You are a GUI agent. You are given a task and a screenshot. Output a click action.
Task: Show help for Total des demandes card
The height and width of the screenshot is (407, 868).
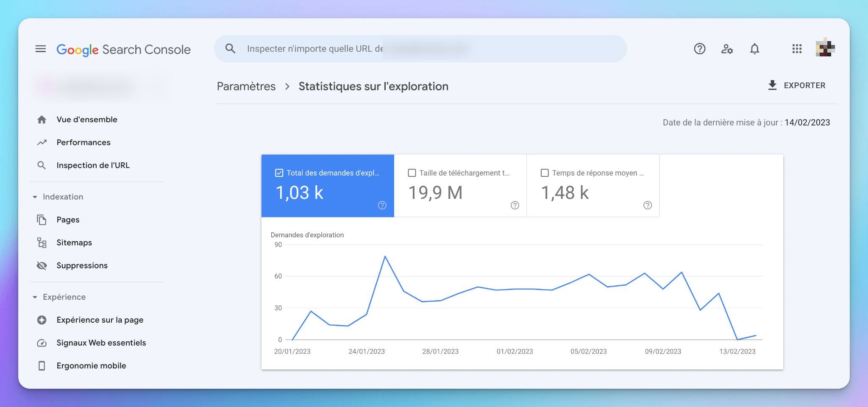pos(382,205)
